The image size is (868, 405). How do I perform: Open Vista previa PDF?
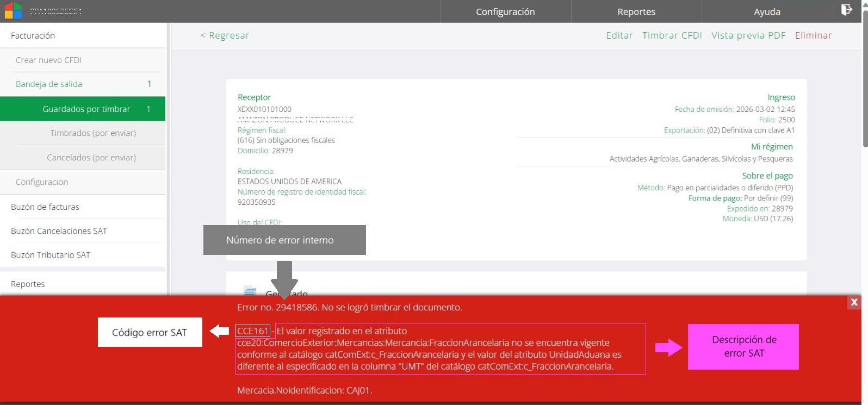click(748, 35)
